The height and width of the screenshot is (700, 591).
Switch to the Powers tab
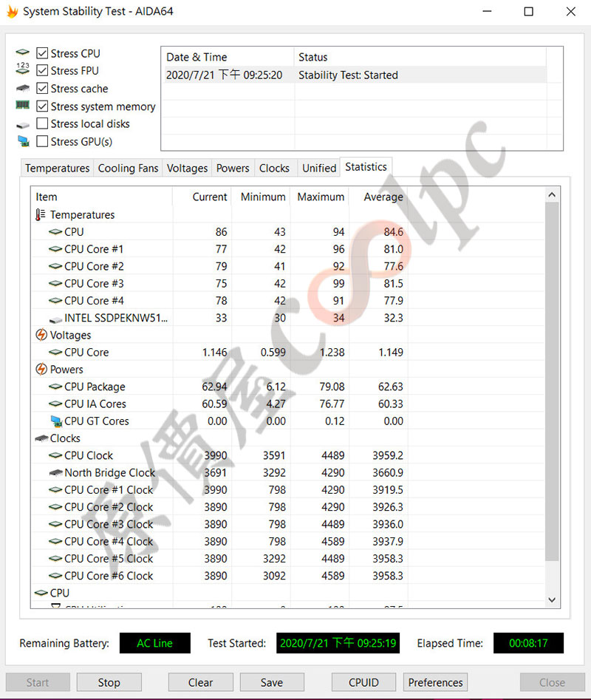pyautogui.click(x=233, y=169)
